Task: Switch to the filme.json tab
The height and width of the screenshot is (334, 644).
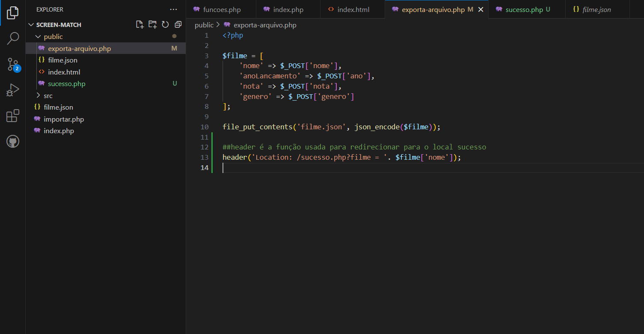Action: pyautogui.click(x=598, y=9)
